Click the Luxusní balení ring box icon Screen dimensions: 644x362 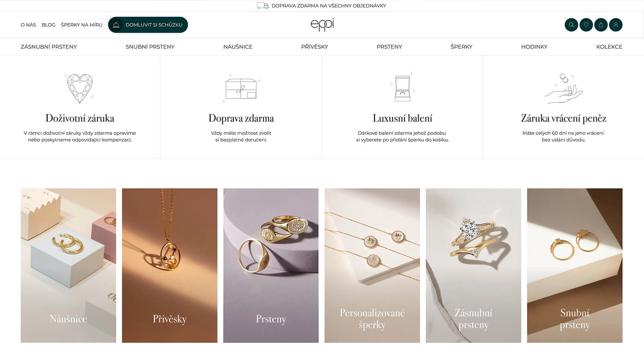click(402, 87)
